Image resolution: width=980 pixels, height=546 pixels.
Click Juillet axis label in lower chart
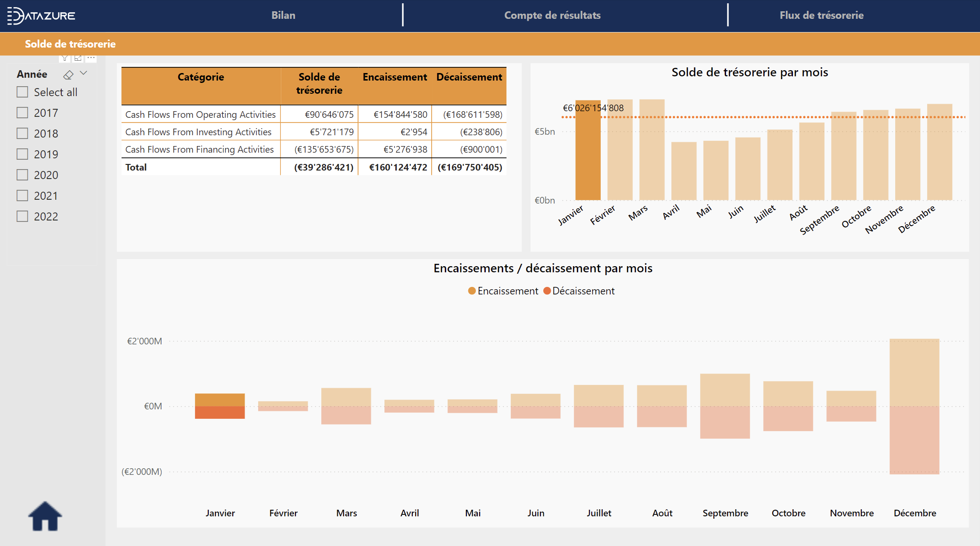click(599, 513)
